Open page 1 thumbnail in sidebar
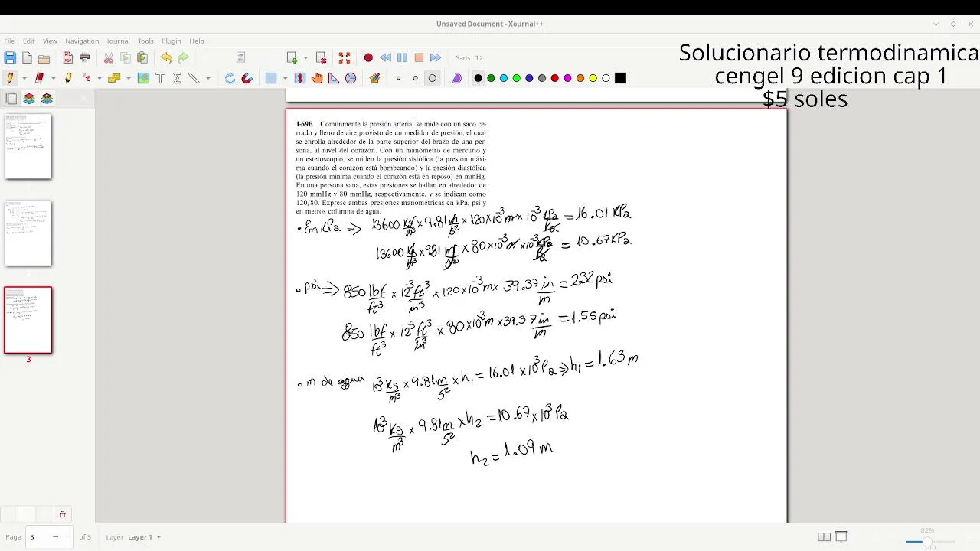The height and width of the screenshot is (551, 980). 28,147
